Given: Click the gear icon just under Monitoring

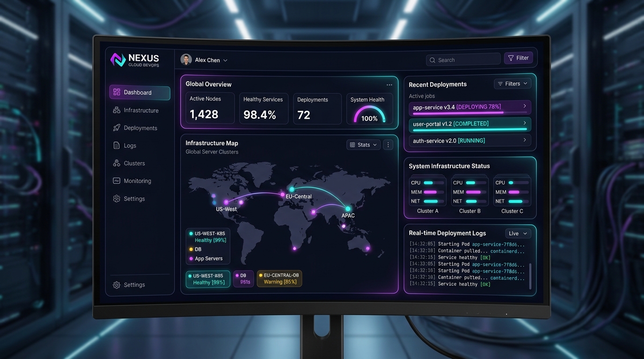Looking at the screenshot, I should pyautogui.click(x=117, y=199).
